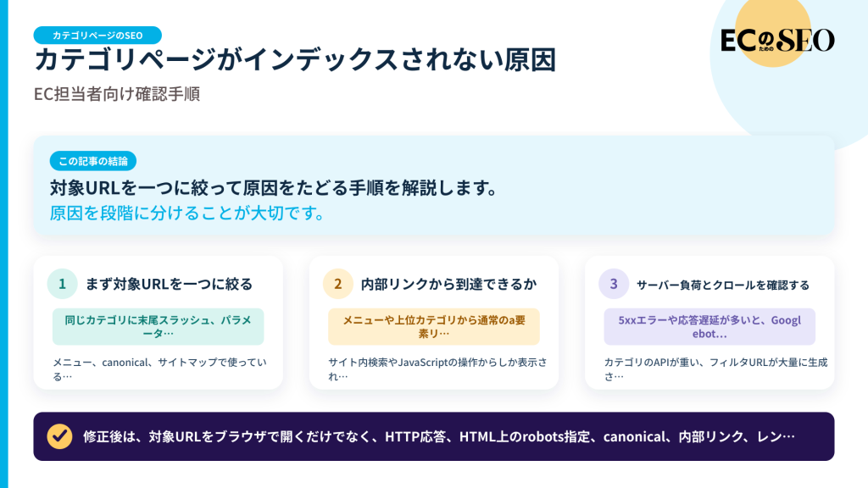Click the yellow number 2 circle

point(337,284)
